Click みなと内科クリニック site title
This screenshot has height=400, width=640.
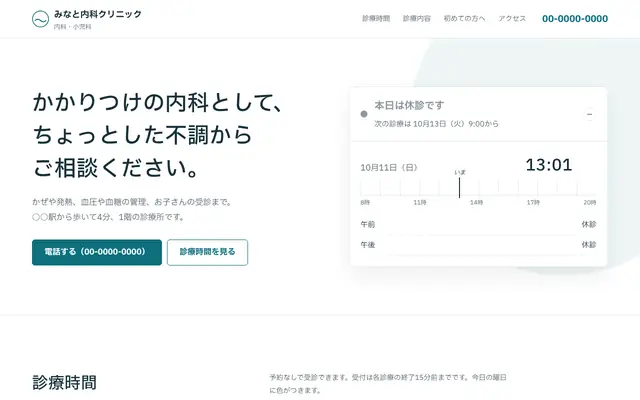pyautogui.click(x=98, y=14)
